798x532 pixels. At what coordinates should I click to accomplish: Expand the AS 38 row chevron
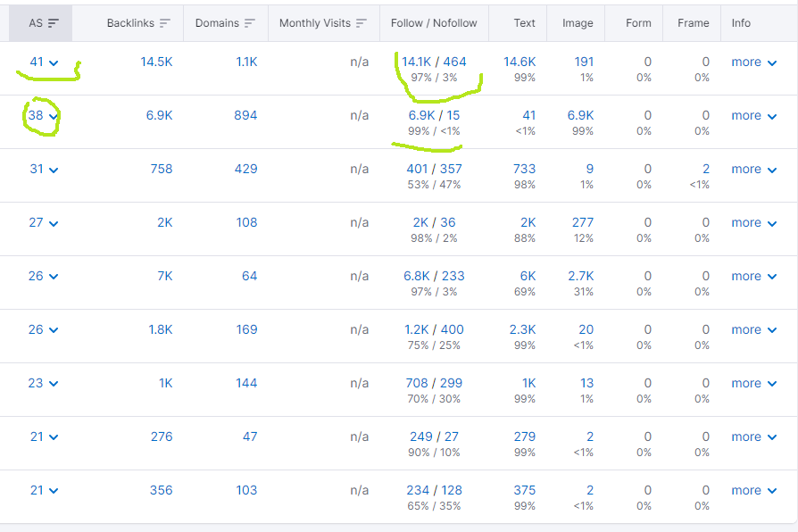click(x=54, y=117)
